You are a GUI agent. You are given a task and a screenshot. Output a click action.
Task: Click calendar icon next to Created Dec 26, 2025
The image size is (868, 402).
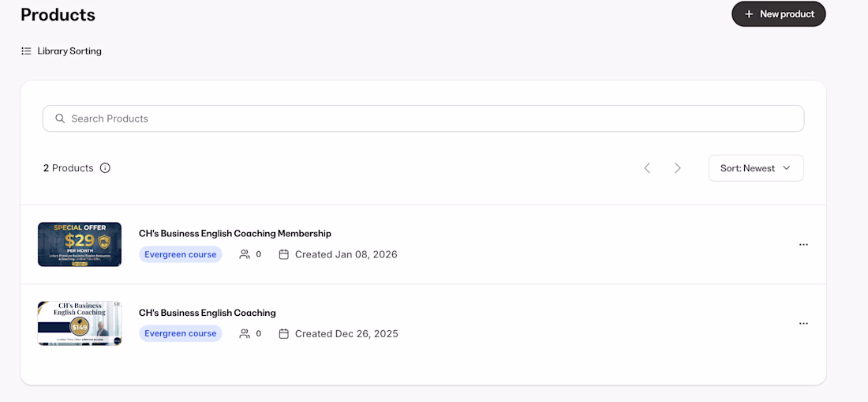point(284,333)
